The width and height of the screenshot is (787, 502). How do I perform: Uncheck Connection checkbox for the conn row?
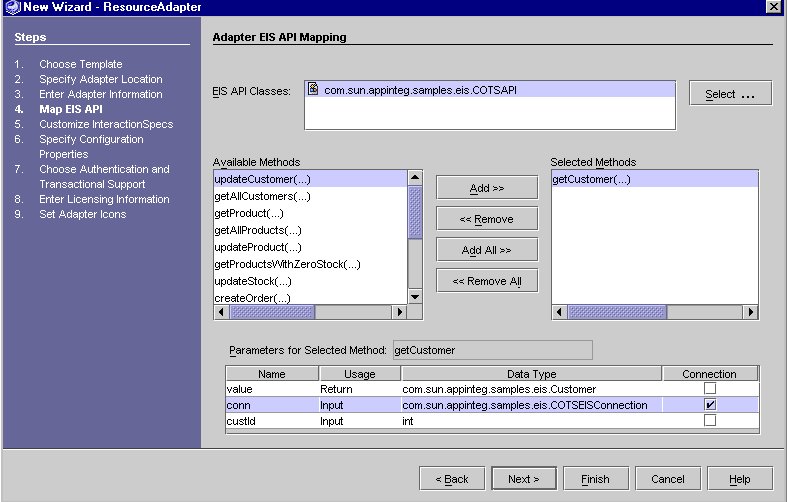[x=710, y=405]
